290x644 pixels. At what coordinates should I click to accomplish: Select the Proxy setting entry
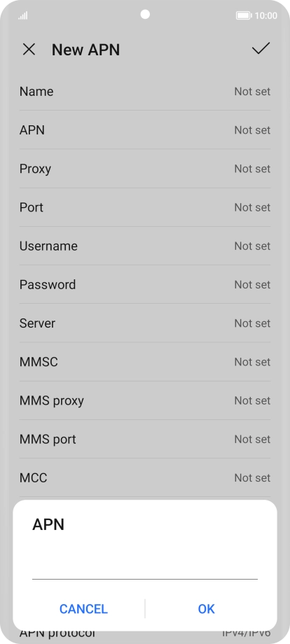click(x=145, y=169)
